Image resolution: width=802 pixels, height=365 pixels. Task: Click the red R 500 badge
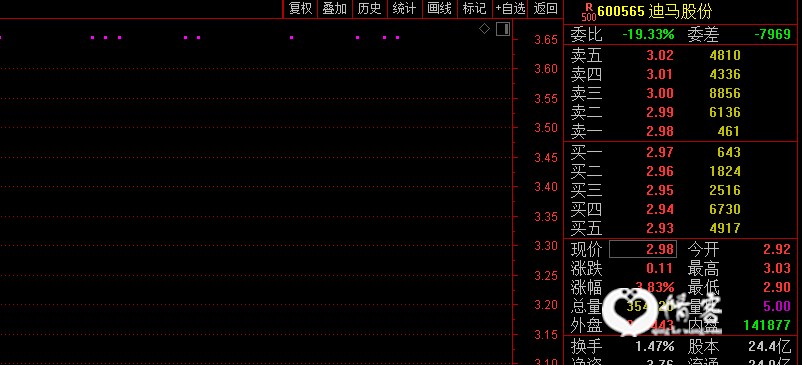(589, 12)
